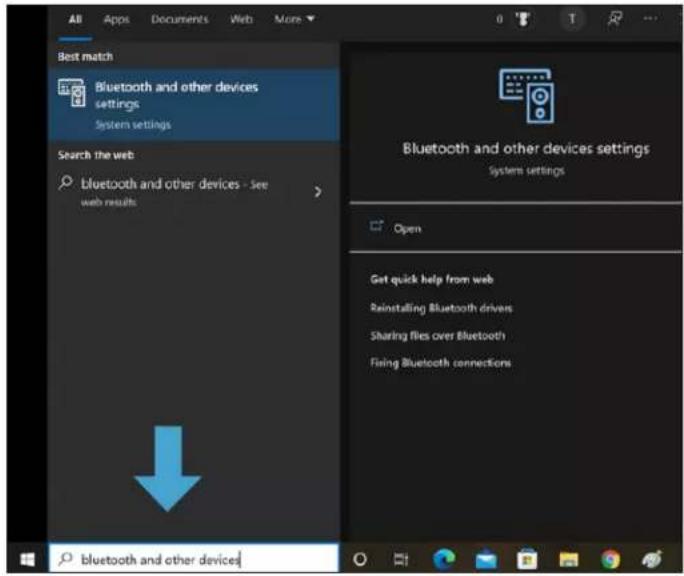This screenshot has height=576, width=684.
Task: Click the rewards points count 0
Action: pos(499,19)
